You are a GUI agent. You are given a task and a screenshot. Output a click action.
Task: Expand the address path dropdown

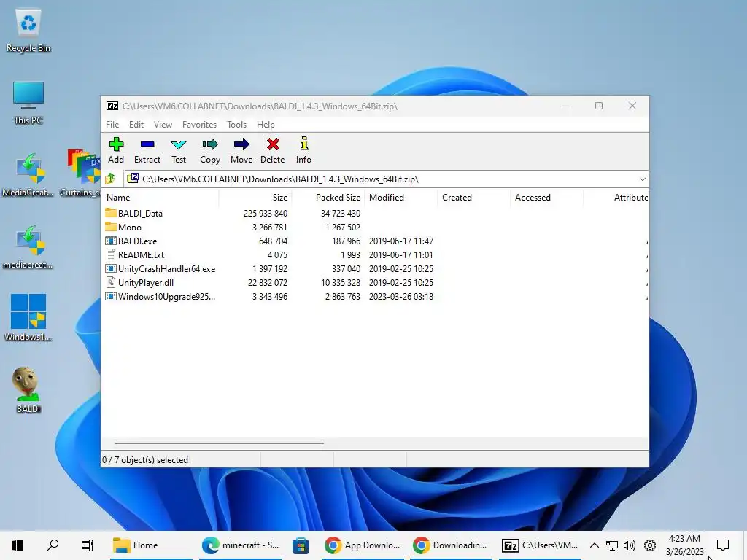pyautogui.click(x=642, y=179)
